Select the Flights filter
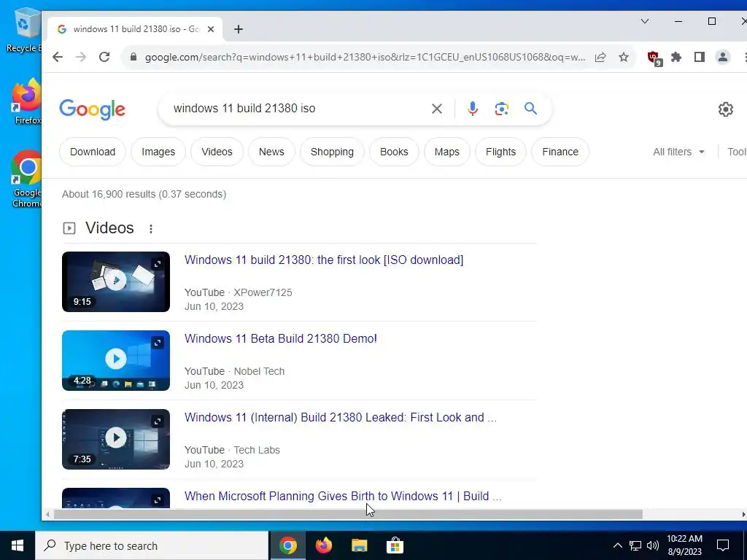The height and width of the screenshot is (560, 747). (x=500, y=152)
